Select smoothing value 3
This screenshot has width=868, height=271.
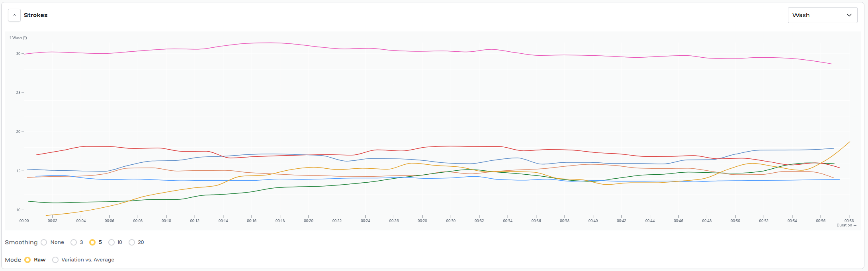coord(74,242)
